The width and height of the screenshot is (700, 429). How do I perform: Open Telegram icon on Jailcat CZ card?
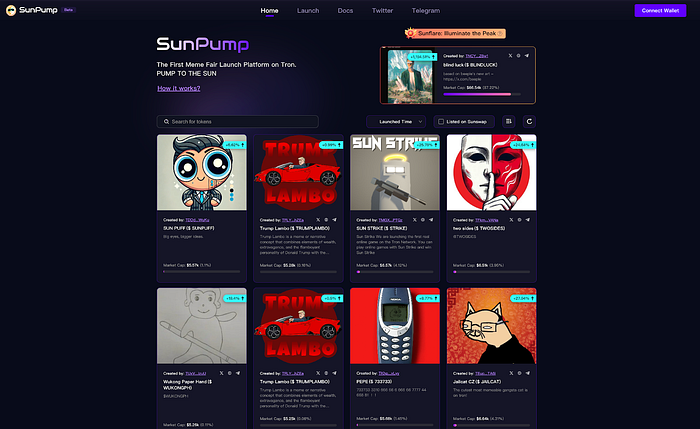528,373
